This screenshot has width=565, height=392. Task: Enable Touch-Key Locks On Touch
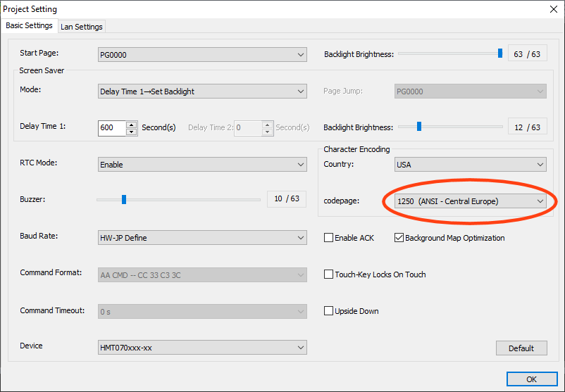tap(328, 274)
